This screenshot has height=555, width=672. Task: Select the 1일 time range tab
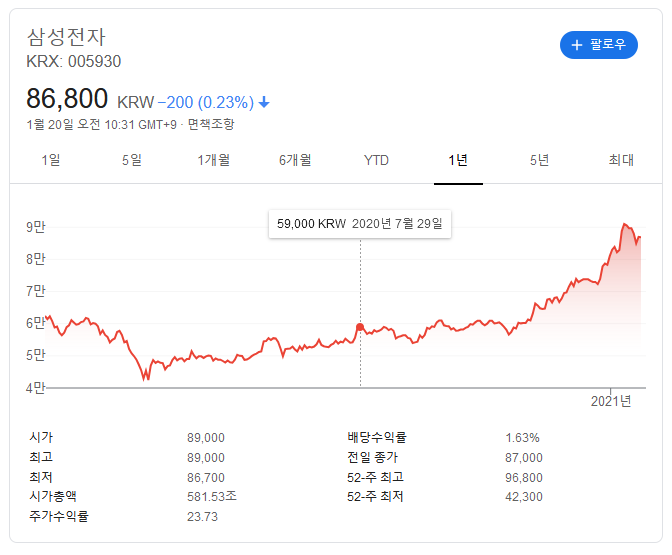[51, 160]
